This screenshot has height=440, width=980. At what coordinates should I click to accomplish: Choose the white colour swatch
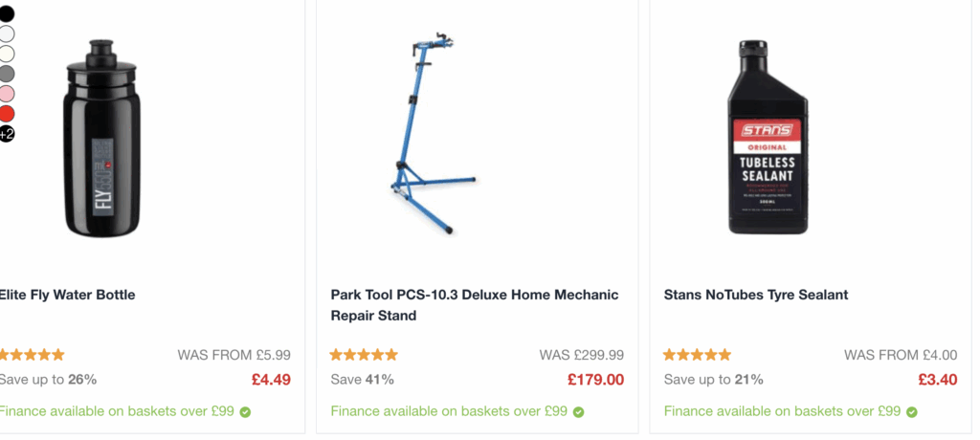pos(6,33)
